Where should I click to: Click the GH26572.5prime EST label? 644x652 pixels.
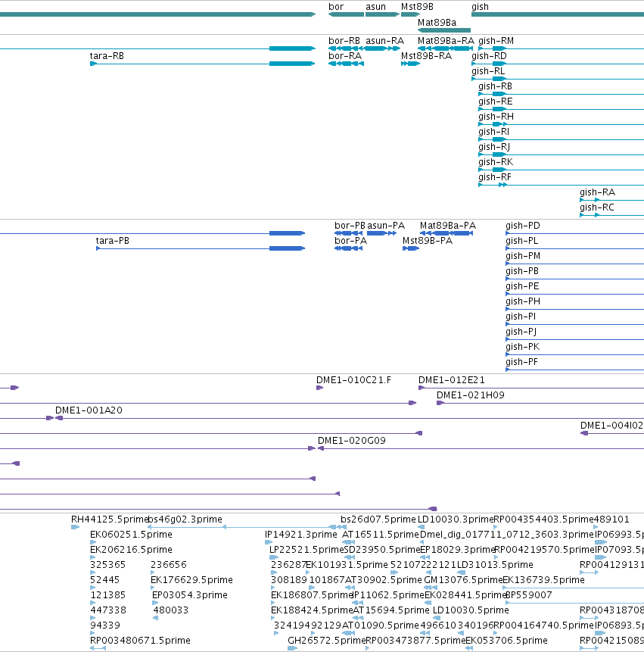pos(327,641)
